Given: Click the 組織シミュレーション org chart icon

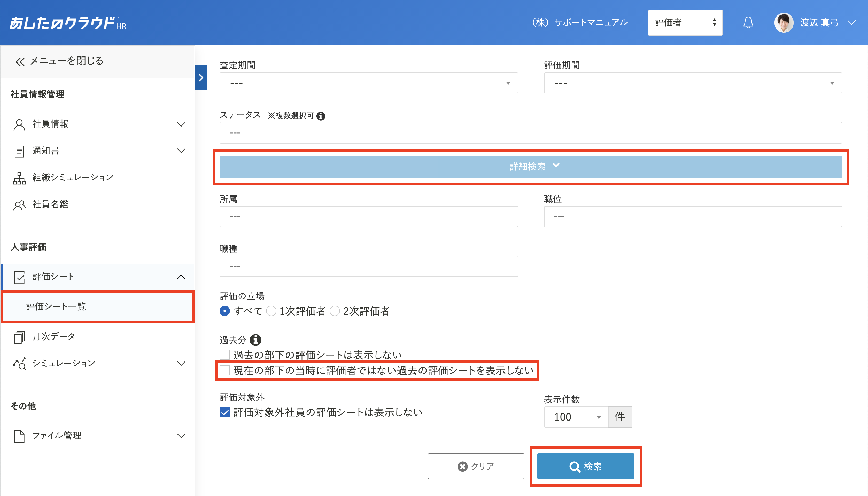Looking at the screenshot, I should coord(19,178).
